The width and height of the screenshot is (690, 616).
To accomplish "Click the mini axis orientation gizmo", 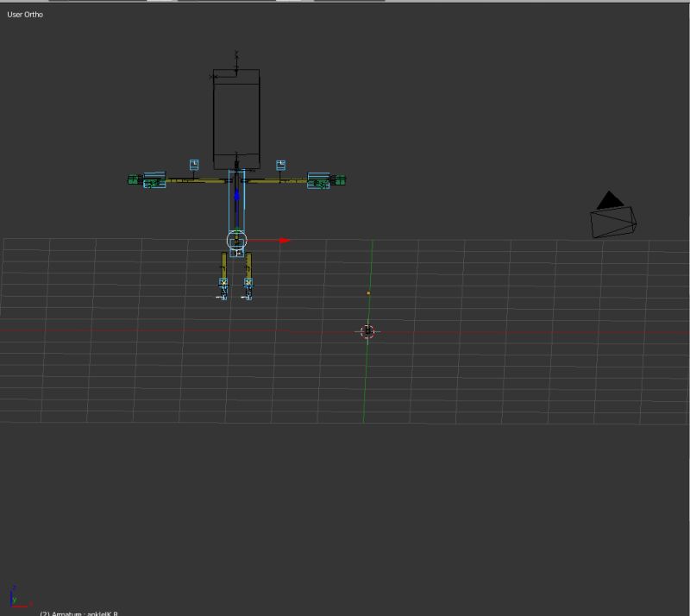I will pos(14,600).
